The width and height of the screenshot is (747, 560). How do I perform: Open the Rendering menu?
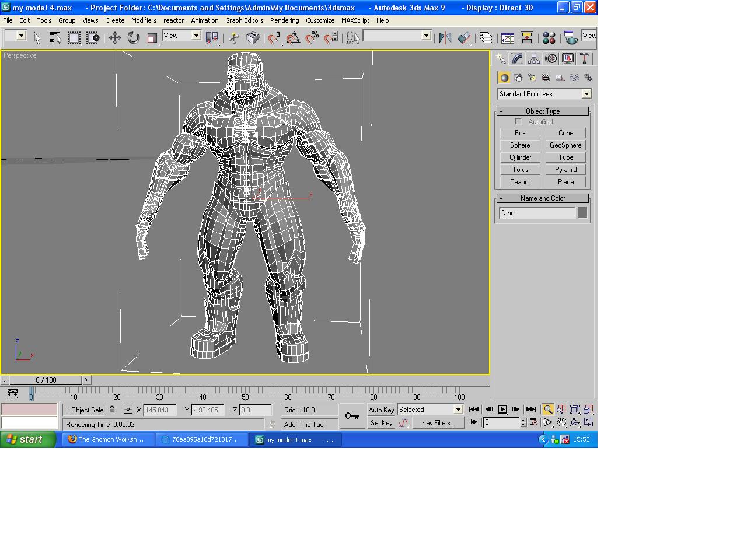284,20
